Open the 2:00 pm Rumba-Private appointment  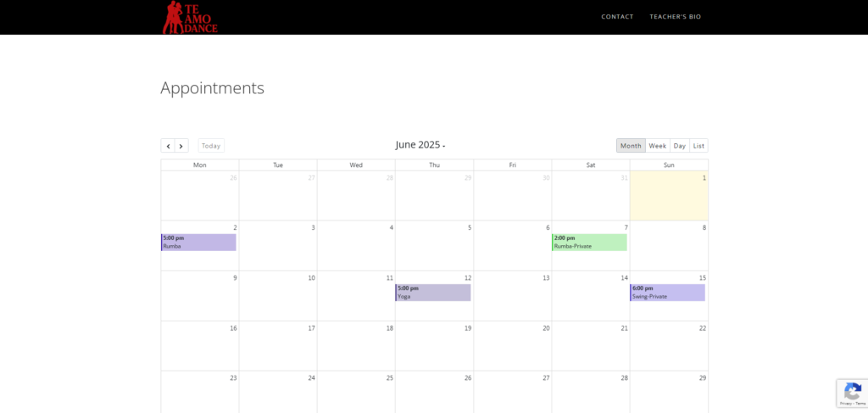click(589, 243)
